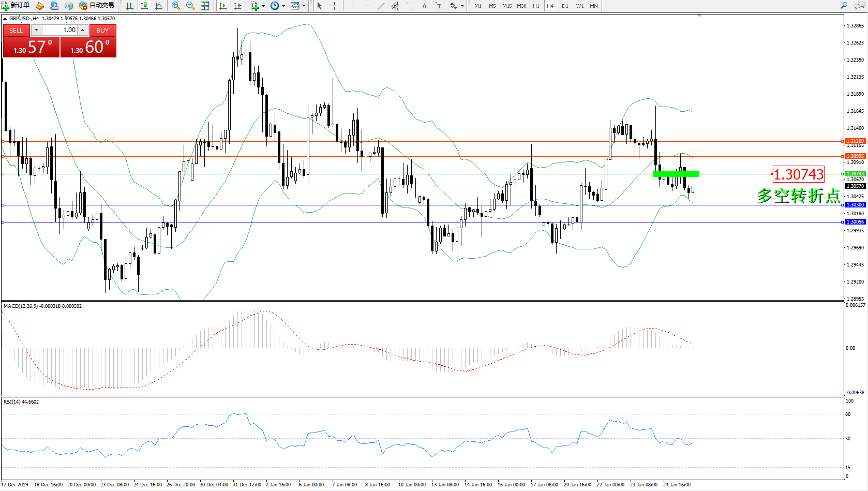The width and height of the screenshot is (868, 491).
Task: Toggle auto trading (自动交易)
Action: [97, 6]
